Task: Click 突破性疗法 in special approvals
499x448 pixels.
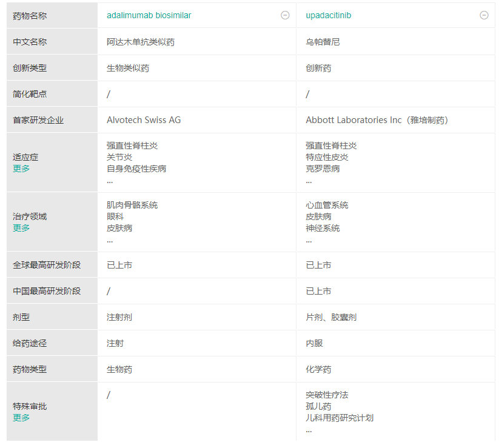Action: point(327,395)
